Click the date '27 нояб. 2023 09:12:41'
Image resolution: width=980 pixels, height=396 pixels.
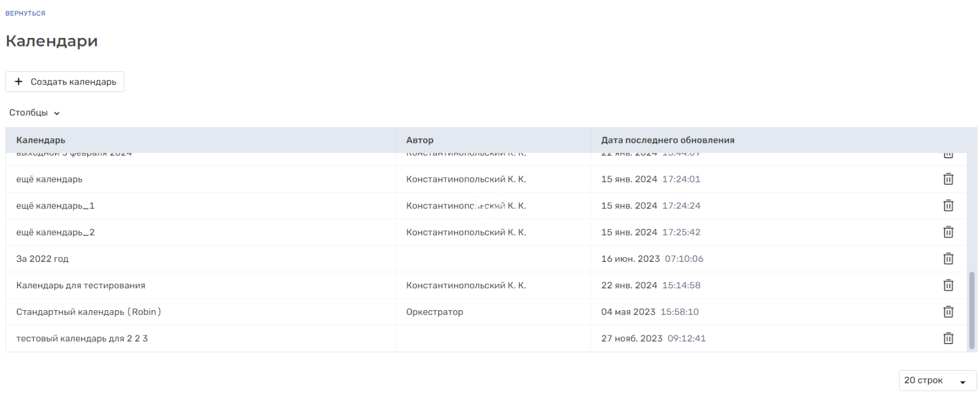point(653,338)
